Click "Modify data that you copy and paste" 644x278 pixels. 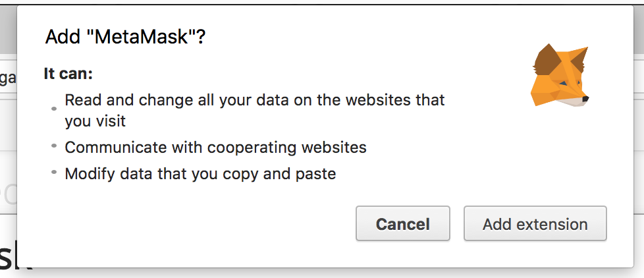coord(200,174)
